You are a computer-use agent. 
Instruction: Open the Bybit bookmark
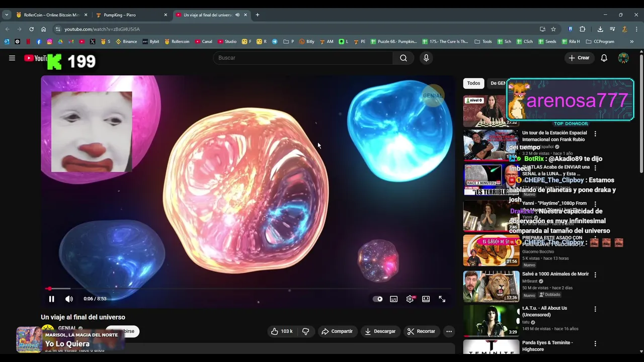(151, 42)
